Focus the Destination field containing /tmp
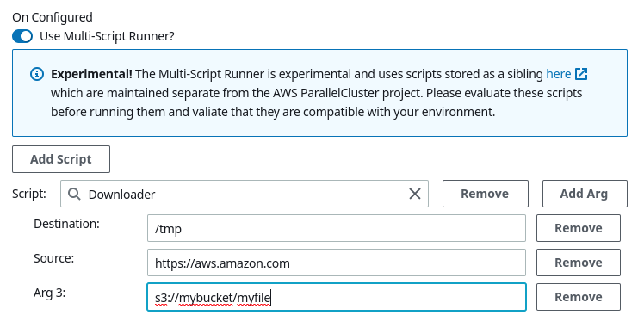 tap(337, 228)
